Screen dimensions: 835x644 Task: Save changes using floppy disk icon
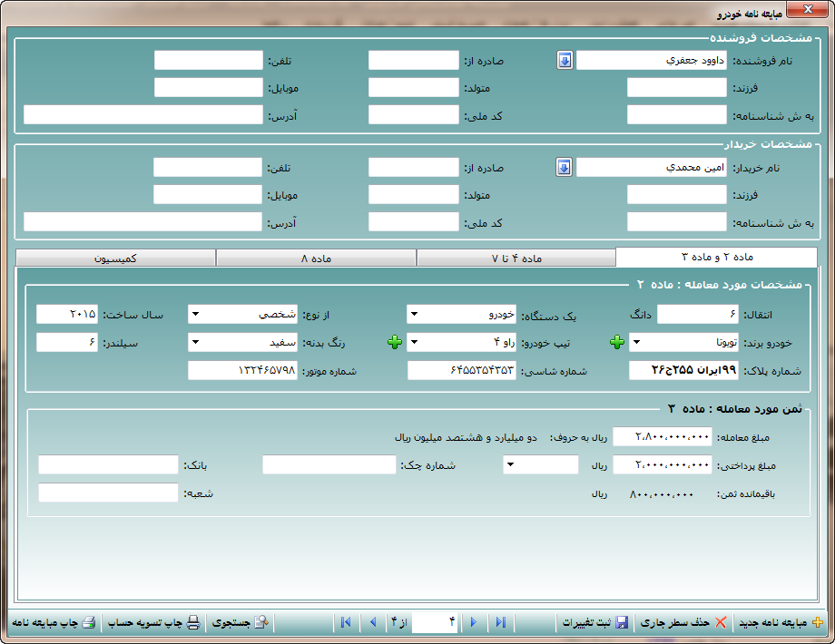622,623
